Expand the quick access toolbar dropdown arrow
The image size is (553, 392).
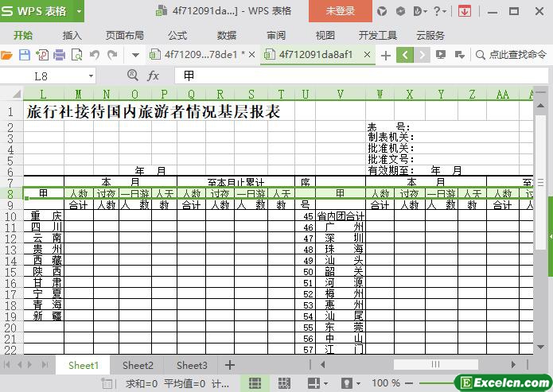pos(135,56)
